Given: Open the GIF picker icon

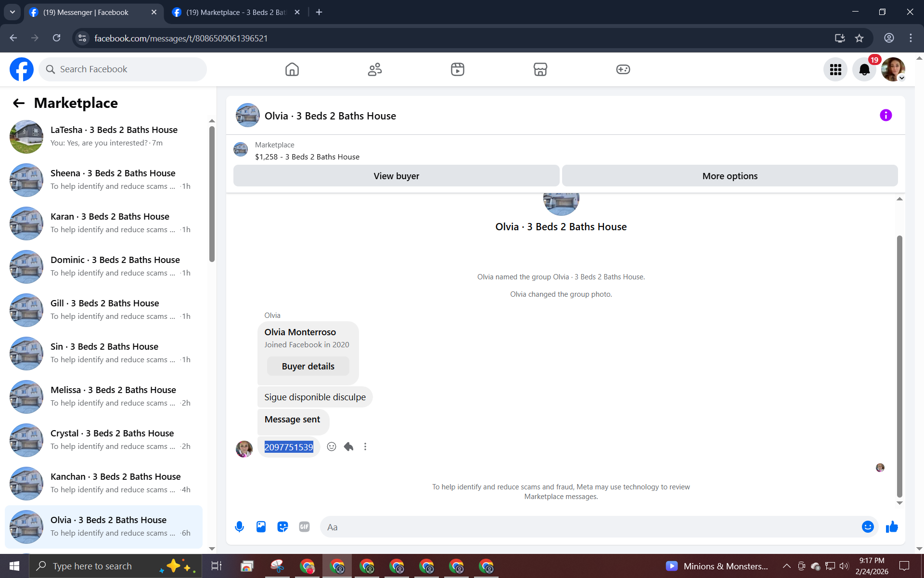Looking at the screenshot, I should [x=304, y=527].
